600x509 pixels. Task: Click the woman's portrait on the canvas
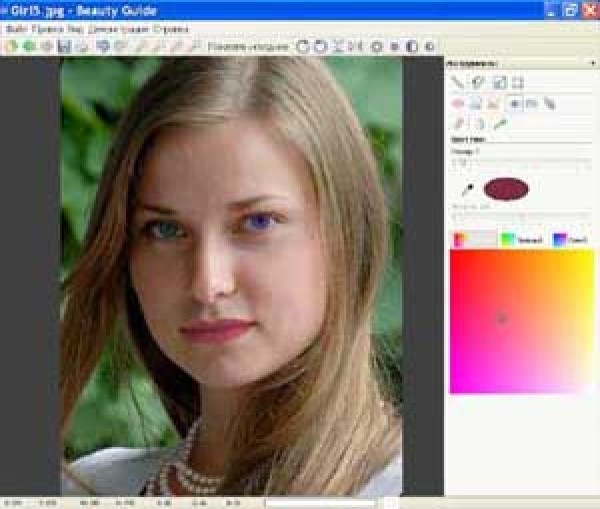[231, 276]
